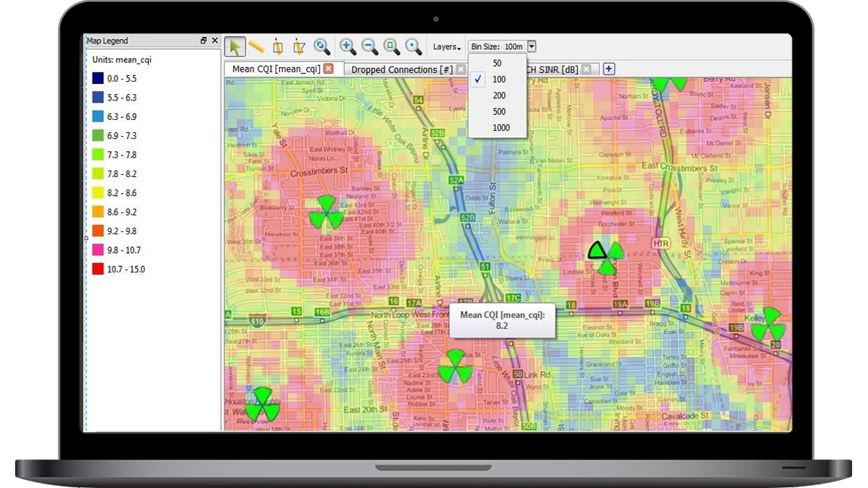Click the red 10.7 - 15.0 legend swatch

click(98, 269)
